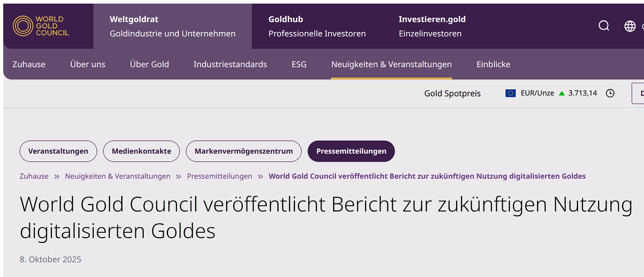Open the Zuhause menu item
The width and height of the screenshot is (644, 277).
29,64
